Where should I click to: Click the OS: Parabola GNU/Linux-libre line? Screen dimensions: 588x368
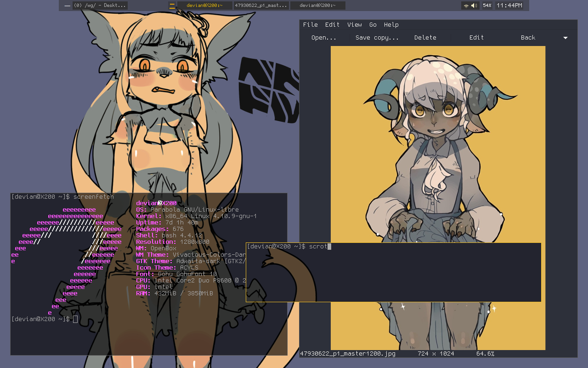(187, 210)
